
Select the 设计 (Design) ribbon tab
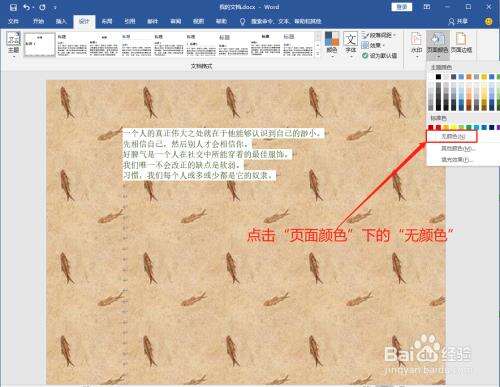(84, 21)
